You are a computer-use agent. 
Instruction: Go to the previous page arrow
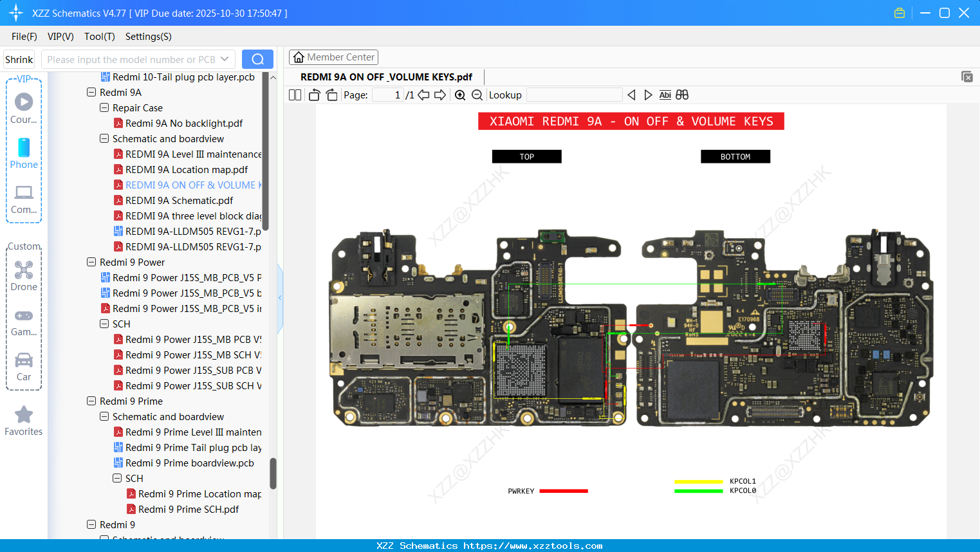point(423,95)
